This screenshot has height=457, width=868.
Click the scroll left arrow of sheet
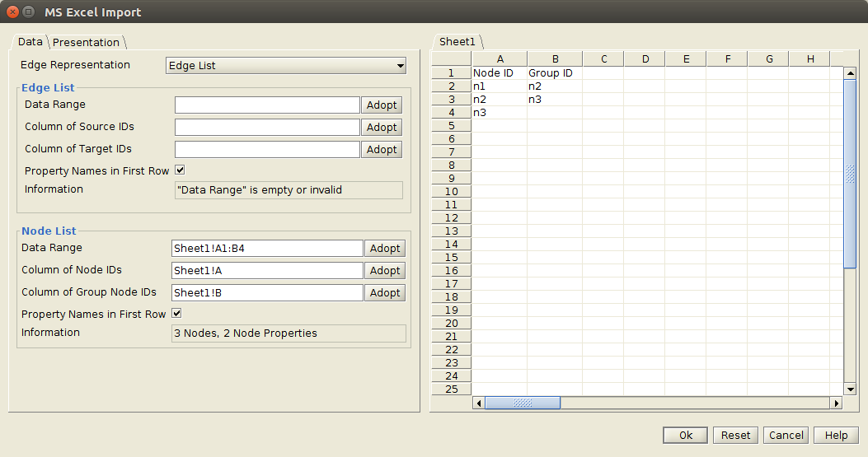pyautogui.click(x=479, y=403)
